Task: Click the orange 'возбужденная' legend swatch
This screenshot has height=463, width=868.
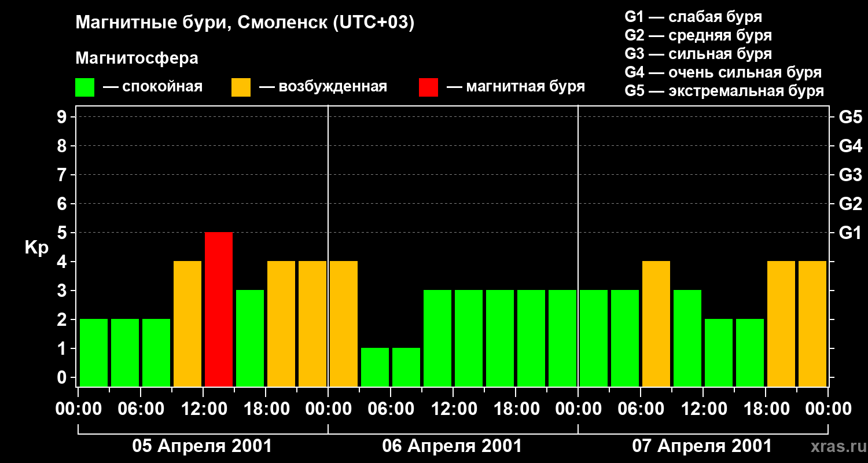Action: [x=241, y=87]
